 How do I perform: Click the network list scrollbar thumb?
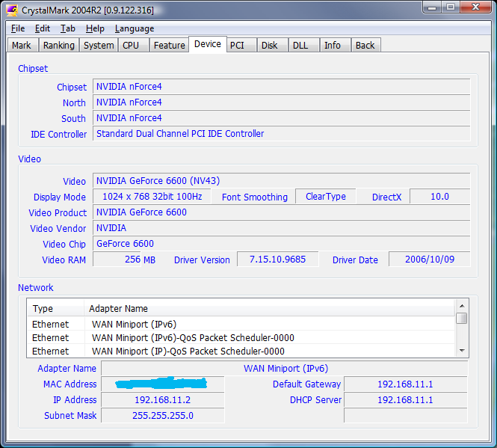pyautogui.click(x=462, y=318)
